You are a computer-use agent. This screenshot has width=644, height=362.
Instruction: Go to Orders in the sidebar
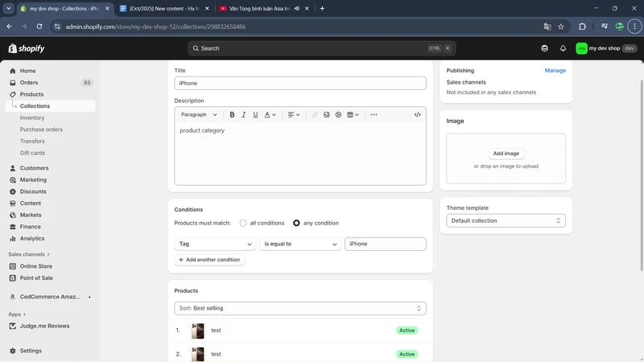[29, 83]
